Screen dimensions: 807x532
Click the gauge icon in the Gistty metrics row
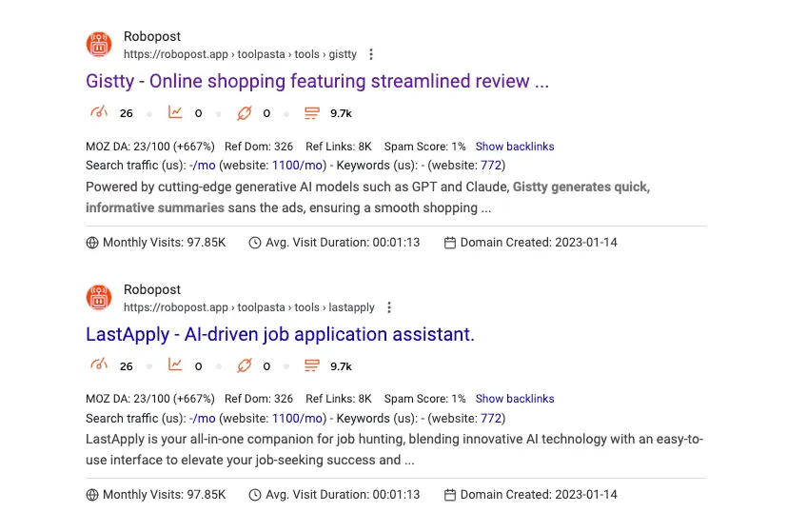(x=99, y=111)
